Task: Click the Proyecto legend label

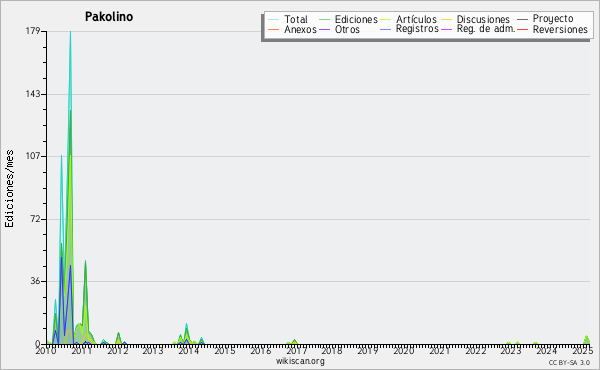Action: (x=553, y=19)
